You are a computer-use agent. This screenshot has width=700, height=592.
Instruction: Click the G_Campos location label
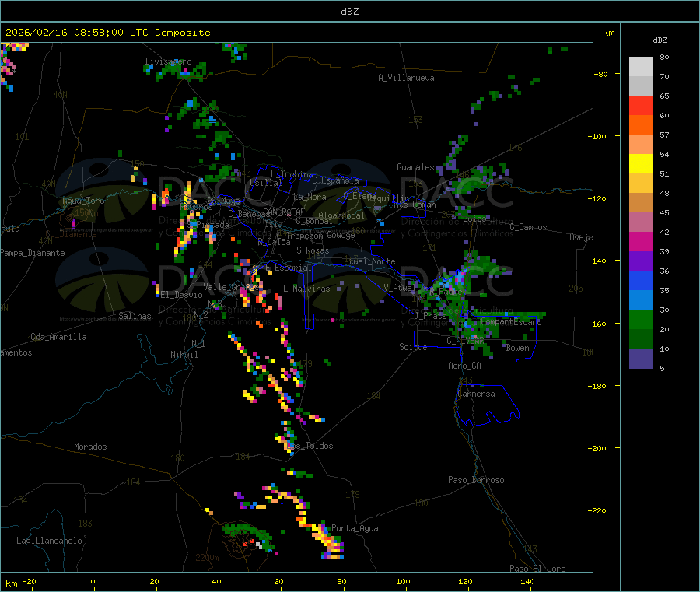(528, 227)
